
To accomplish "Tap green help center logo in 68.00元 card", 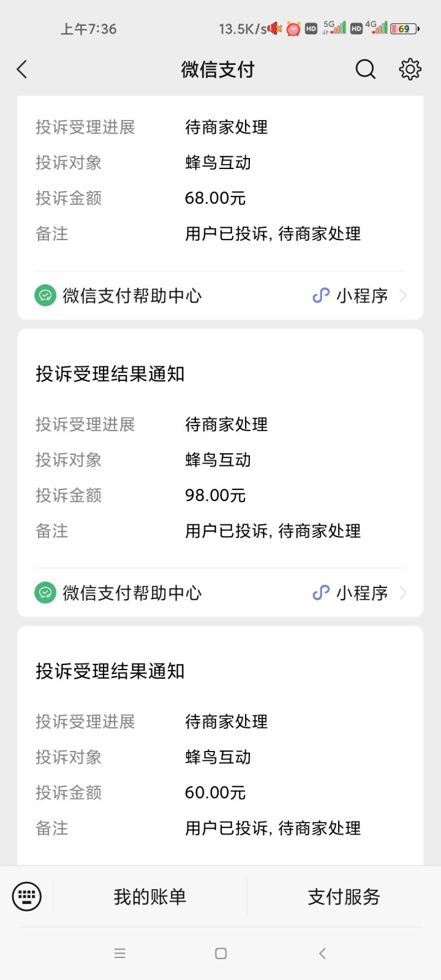I will (45, 296).
